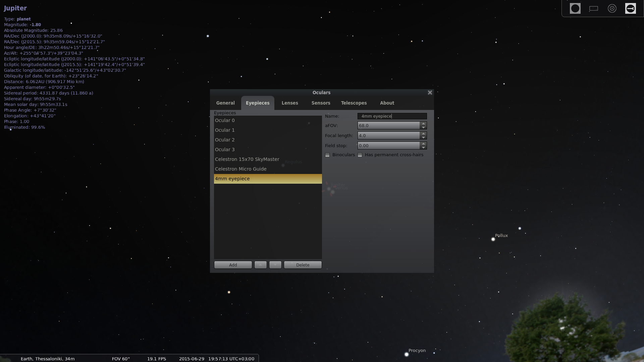Close the Oculars dialog

click(430, 93)
